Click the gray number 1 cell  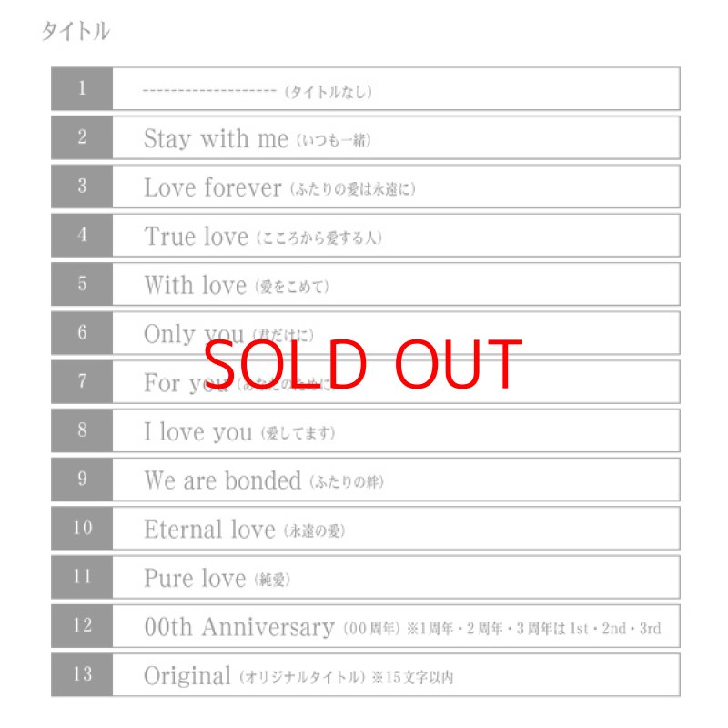tap(82, 89)
